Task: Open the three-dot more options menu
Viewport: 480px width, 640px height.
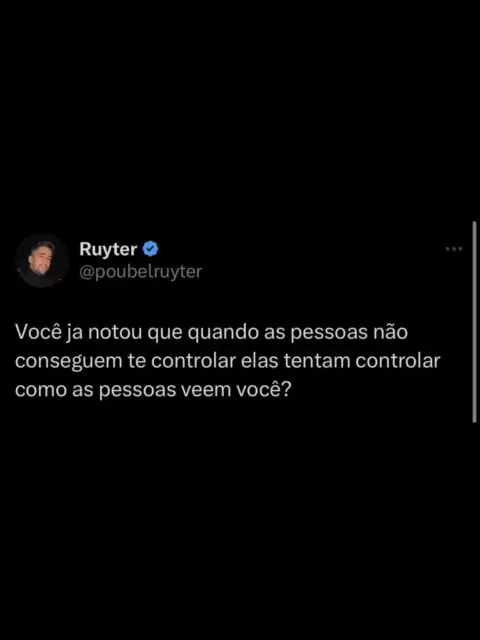Action: (x=454, y=248)
